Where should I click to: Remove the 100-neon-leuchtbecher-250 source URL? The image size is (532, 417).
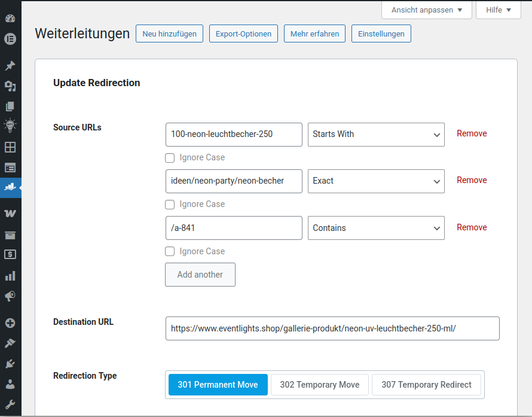coord(472,133)
